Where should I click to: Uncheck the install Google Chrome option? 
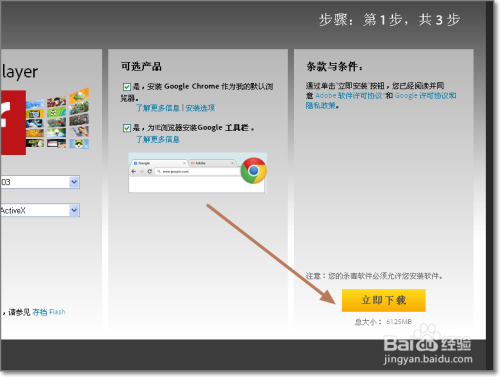(x=127, y=87)
